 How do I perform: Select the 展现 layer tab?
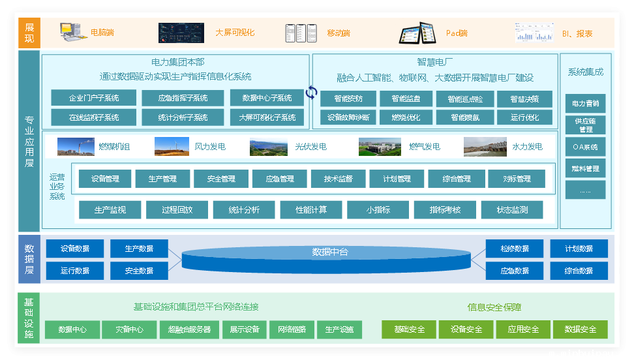point(29,33)
